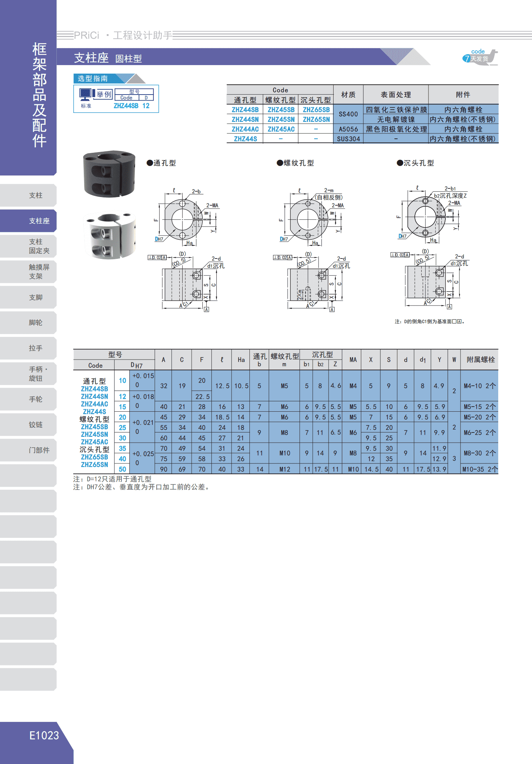The height and width of the screenshot is (764, 532).
Task: Click the computer monitor icon in 选型指南
Action: (x=86, y=95)
